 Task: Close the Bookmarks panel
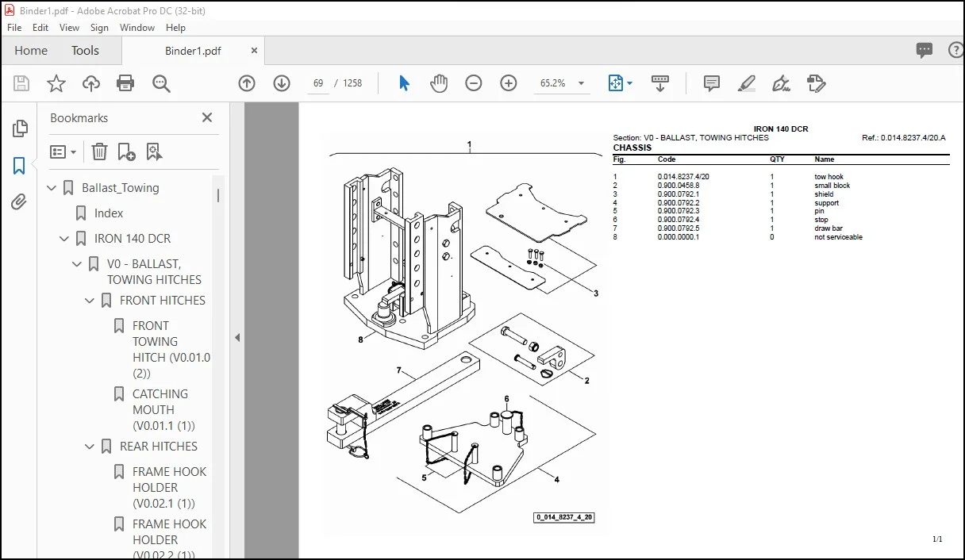pyautogui.click(x=207, y=117)
